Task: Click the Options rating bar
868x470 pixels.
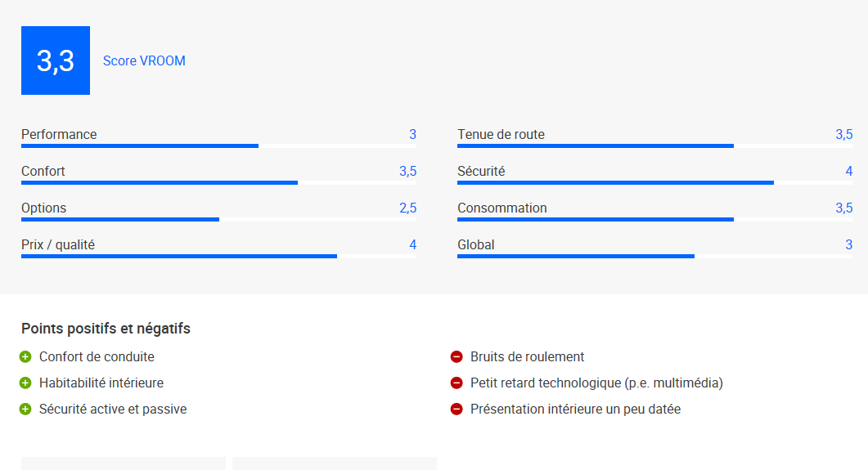Action: pos(218,220)
